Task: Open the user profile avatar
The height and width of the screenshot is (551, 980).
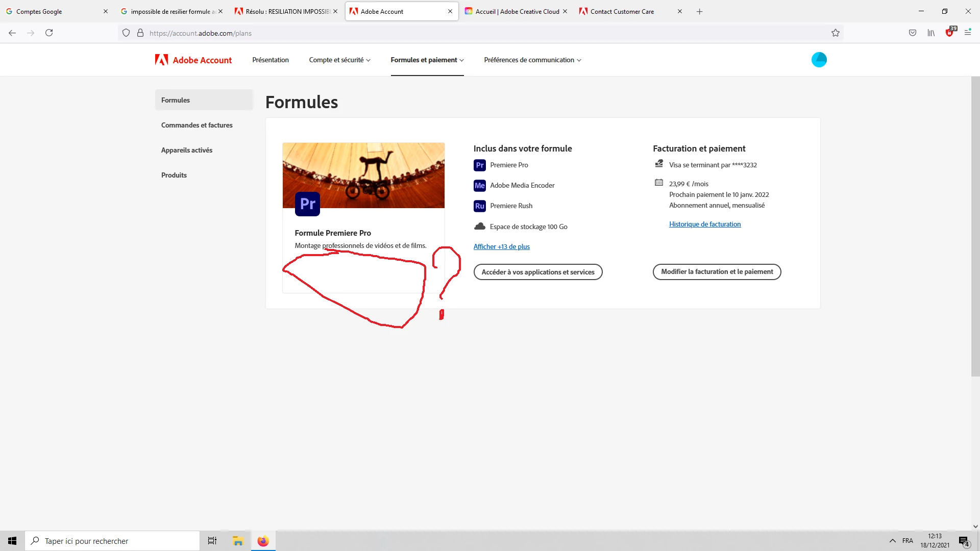Action: point(819,60)
